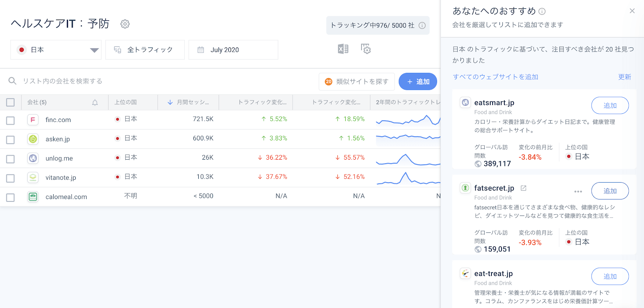Click 類似サイトを探す button

tap(357, 82)
